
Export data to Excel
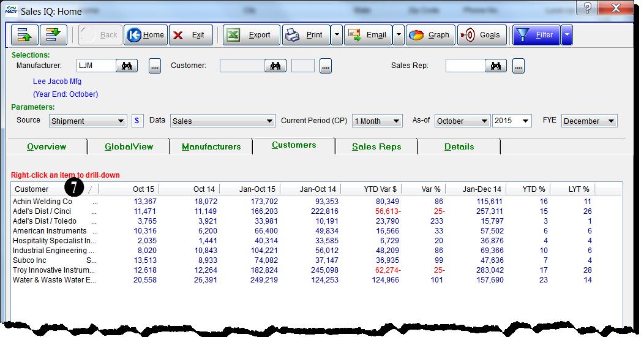point(252,35)
